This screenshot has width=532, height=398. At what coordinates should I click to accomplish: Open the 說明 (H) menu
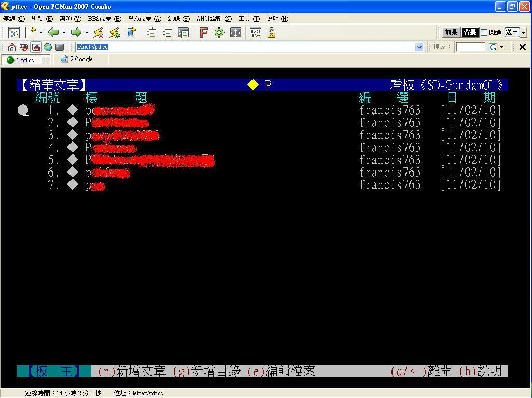pos(277,19)
